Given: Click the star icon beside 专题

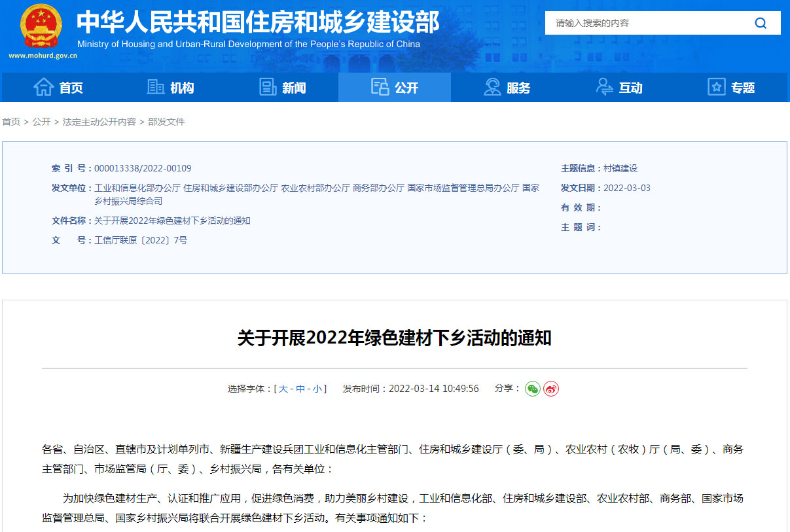Looking at the screenshot, I should pyautogui.click(x=717, y=87).
